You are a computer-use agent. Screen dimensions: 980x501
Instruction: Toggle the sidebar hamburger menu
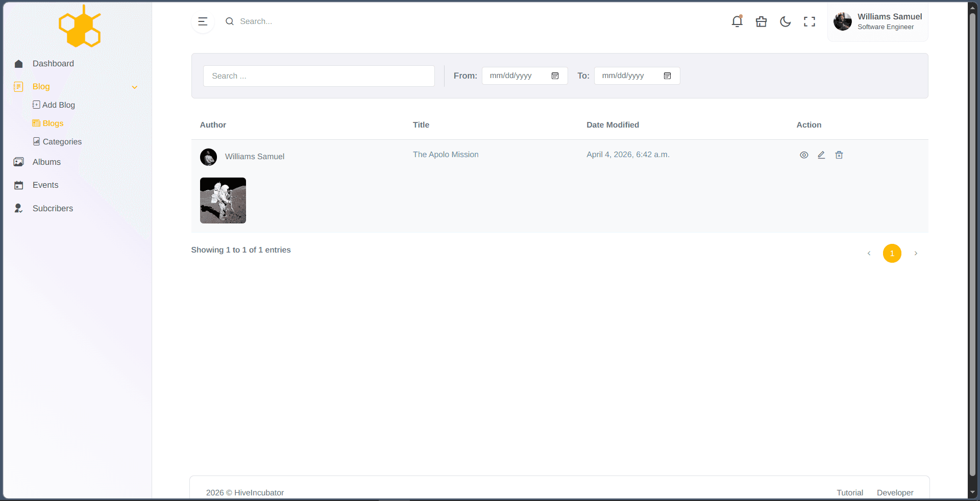coord(203,21)
